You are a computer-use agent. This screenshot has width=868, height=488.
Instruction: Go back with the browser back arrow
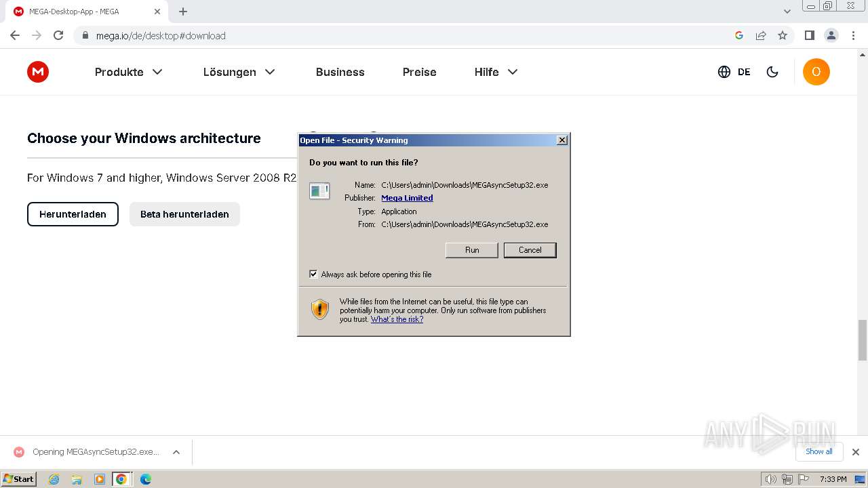(x=15, y=35)
